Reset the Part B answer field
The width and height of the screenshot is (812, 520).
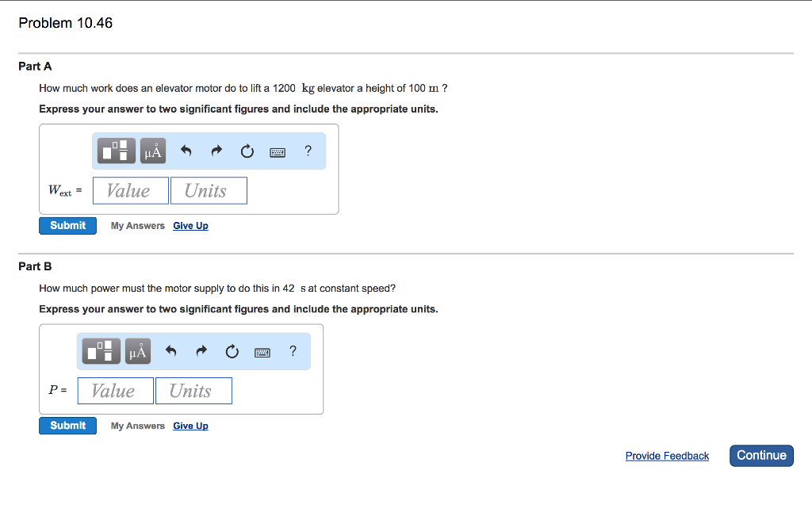[232, 351]
